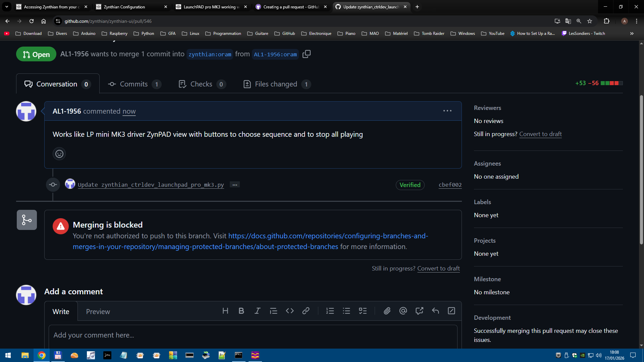Switch to the Files changed tab
This screenshot has width=644, height=362.
click(x=277, y=84)
